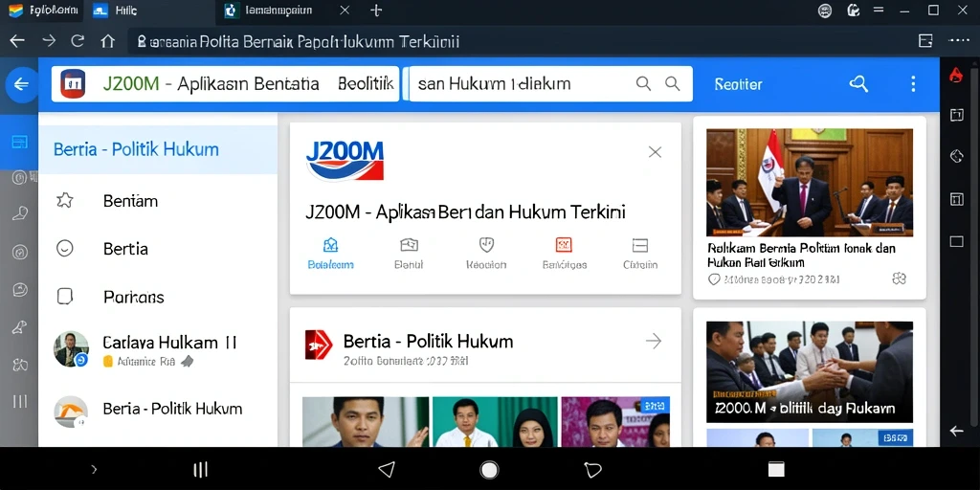Click the Carlava Hulkam avatar picture
Viewport: 980px width, 490px height.
[x=71, y=348]
